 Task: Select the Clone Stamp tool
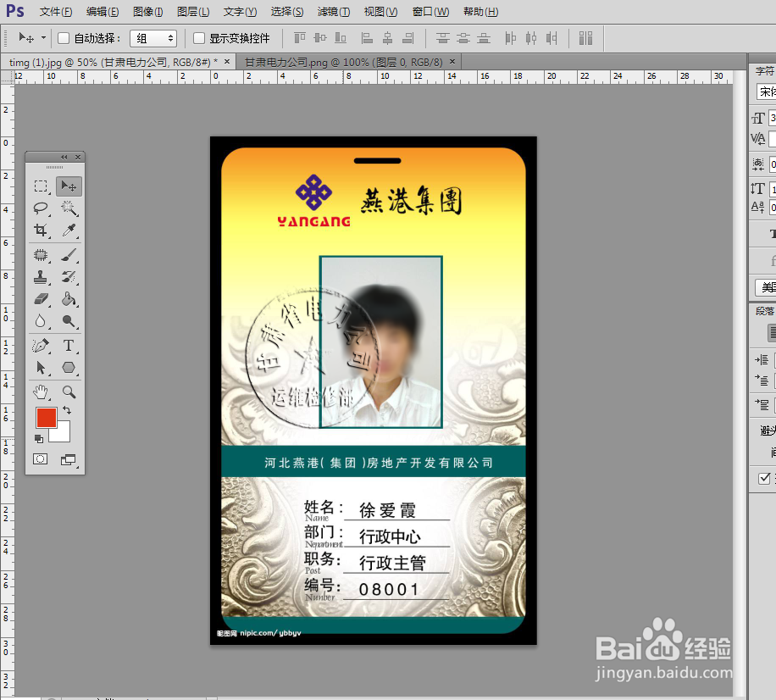click(x=41, y=277)
